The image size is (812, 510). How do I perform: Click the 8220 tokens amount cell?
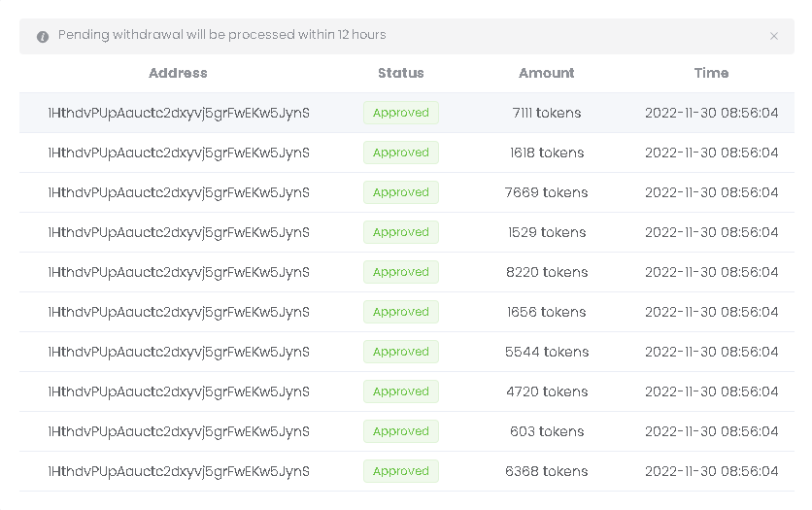(x=547, y=272)
